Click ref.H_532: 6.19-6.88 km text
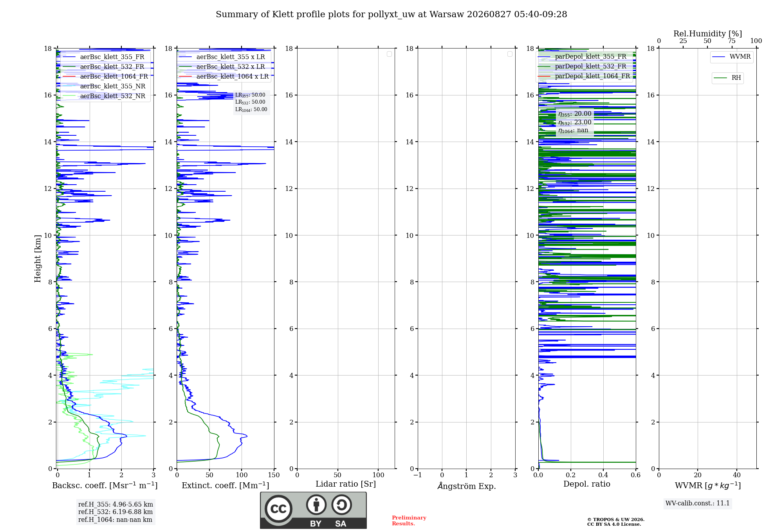This screenshot has height=532, width=783. [x=115, y=512]
